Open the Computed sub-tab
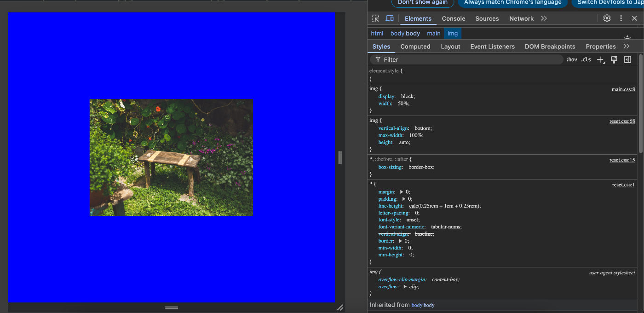 pyautogui.click(x=415, y=46)
